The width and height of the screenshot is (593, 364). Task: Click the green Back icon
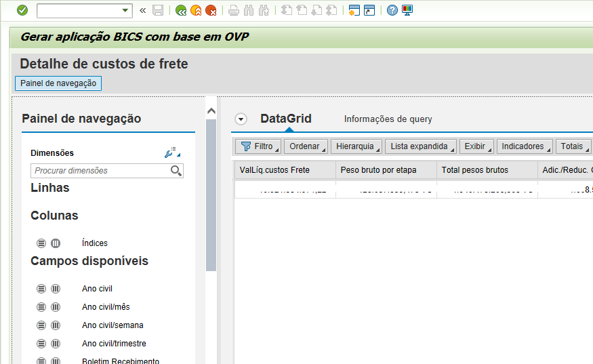click(x=181, y=10)
